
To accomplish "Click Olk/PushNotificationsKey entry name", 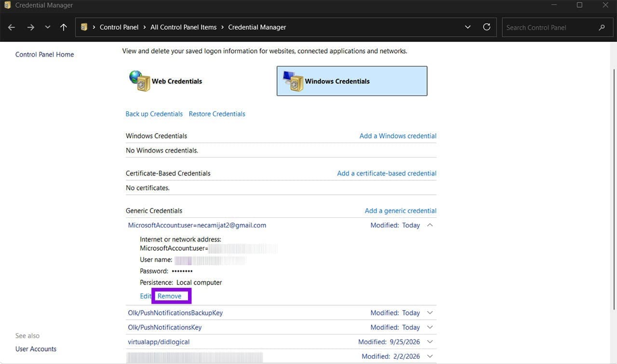I will tap(165, 327).
